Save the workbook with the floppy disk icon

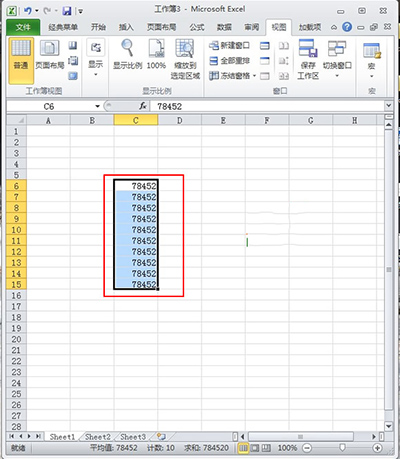point(67,11)
